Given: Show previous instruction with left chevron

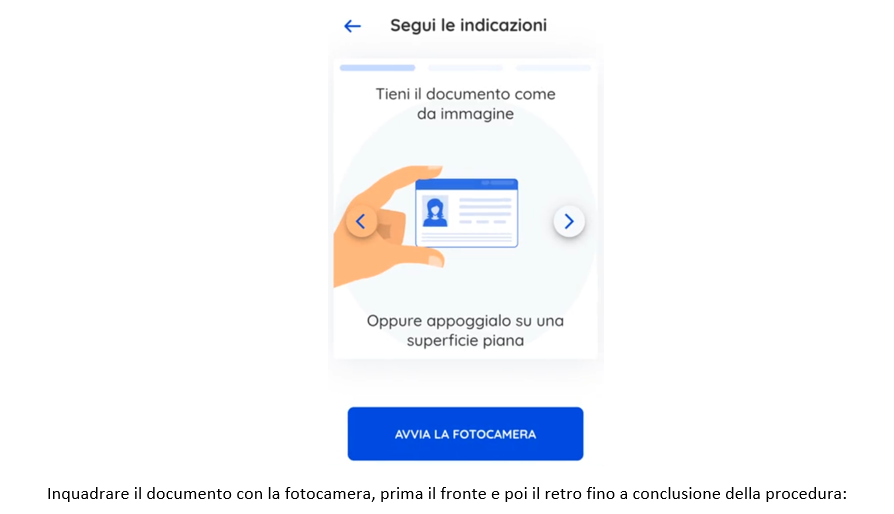Looking at the screenshot, I should 361,221.
